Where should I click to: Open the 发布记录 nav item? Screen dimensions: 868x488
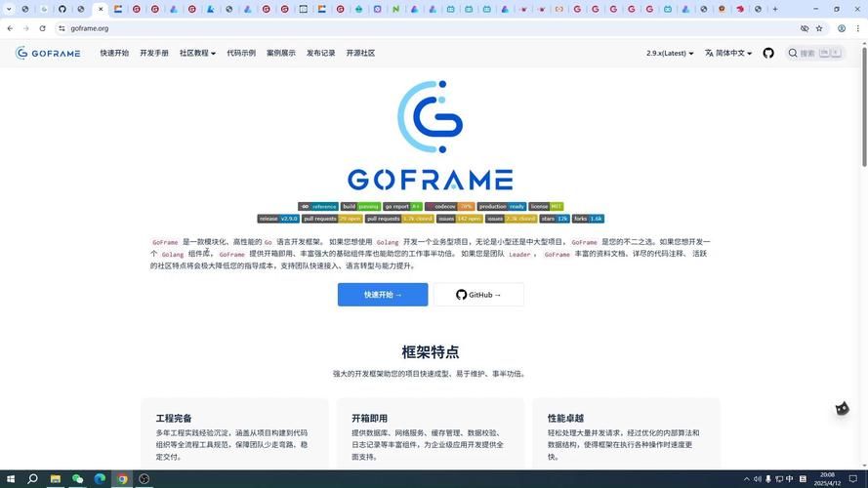click(x=321, y=53)
